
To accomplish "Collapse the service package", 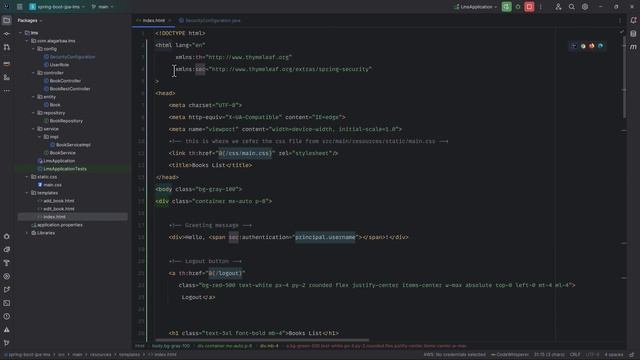I will click(33, 129).
